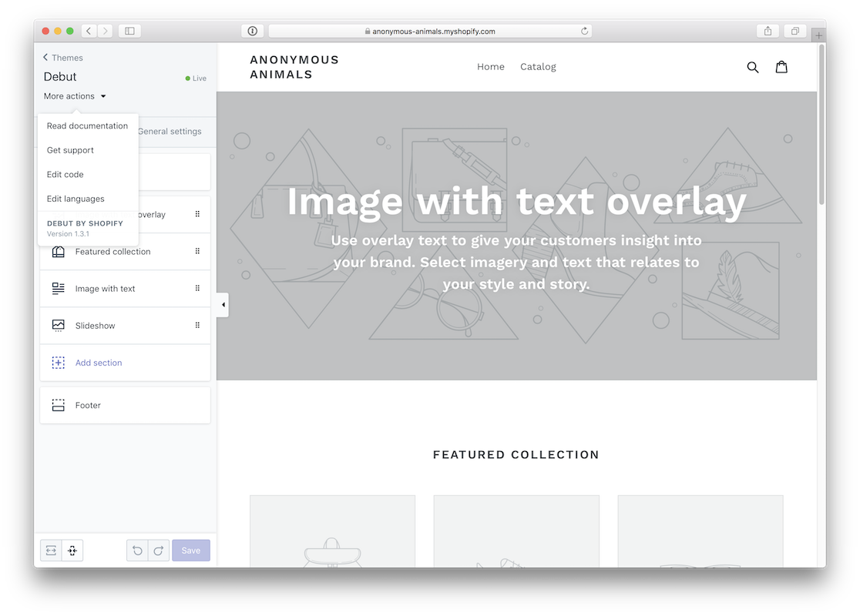Open the Catalog nav link

click(538, 66)
